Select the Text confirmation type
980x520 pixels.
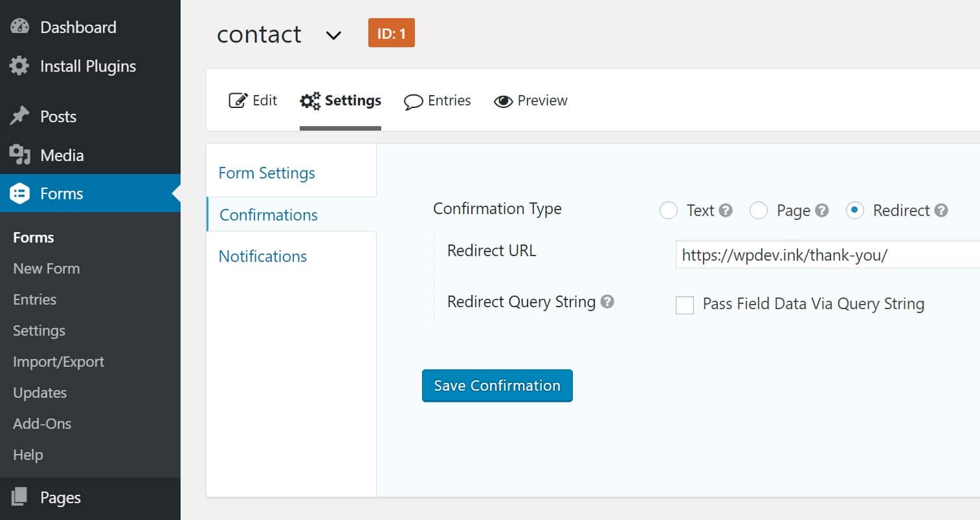pos(668,210)
